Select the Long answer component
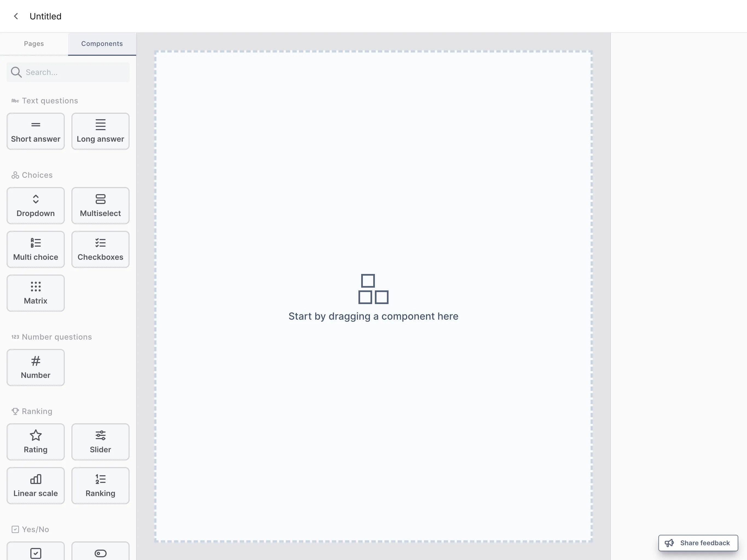The height and width of the screenshot is (560, 747). 100,132
